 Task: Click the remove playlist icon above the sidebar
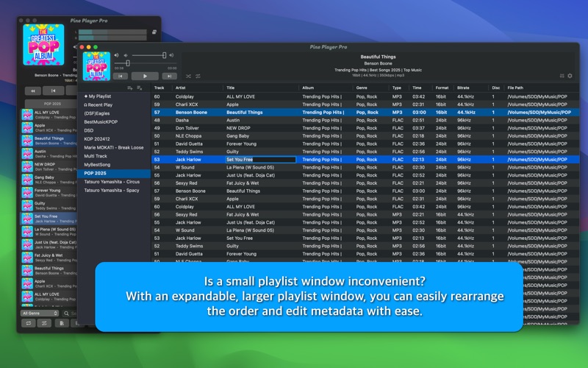pyautogui.click(x=140, y=88)
